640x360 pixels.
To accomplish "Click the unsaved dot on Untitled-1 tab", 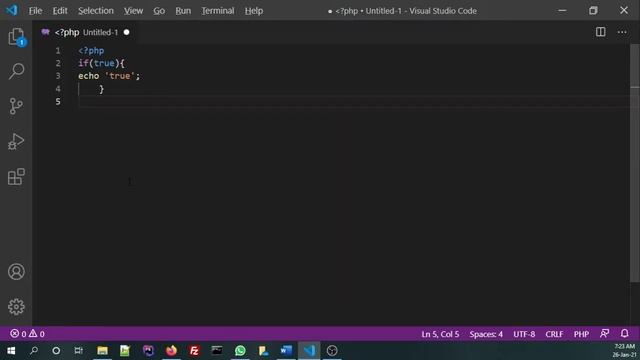I will click(x=127, y=32).
